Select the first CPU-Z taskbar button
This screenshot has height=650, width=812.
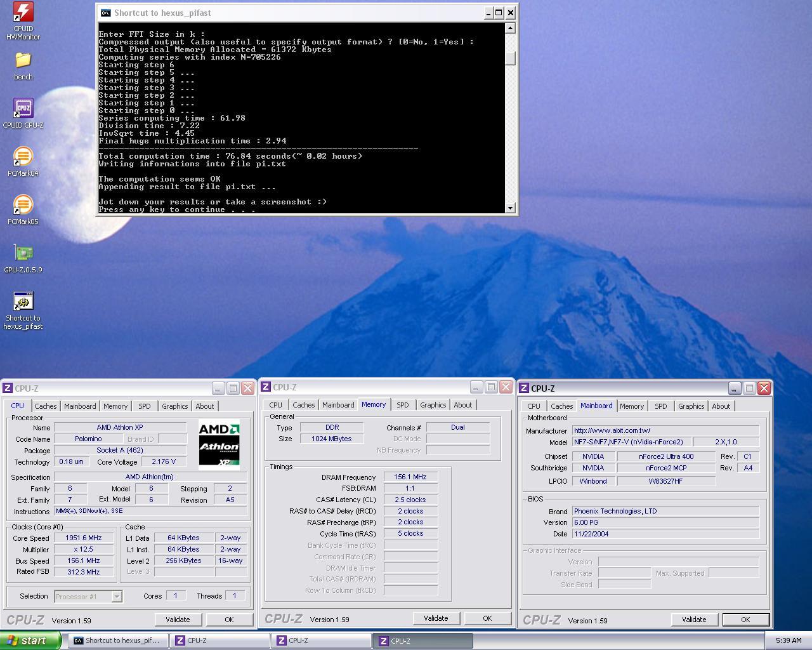[220, 640]
